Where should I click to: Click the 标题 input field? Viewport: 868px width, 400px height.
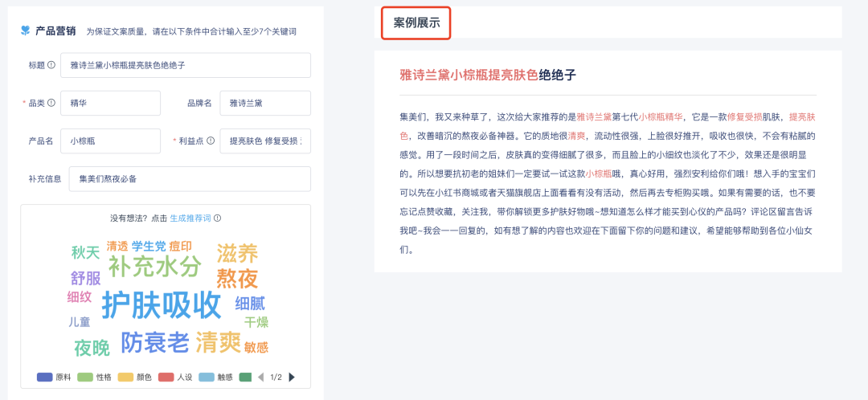(186, 65)
